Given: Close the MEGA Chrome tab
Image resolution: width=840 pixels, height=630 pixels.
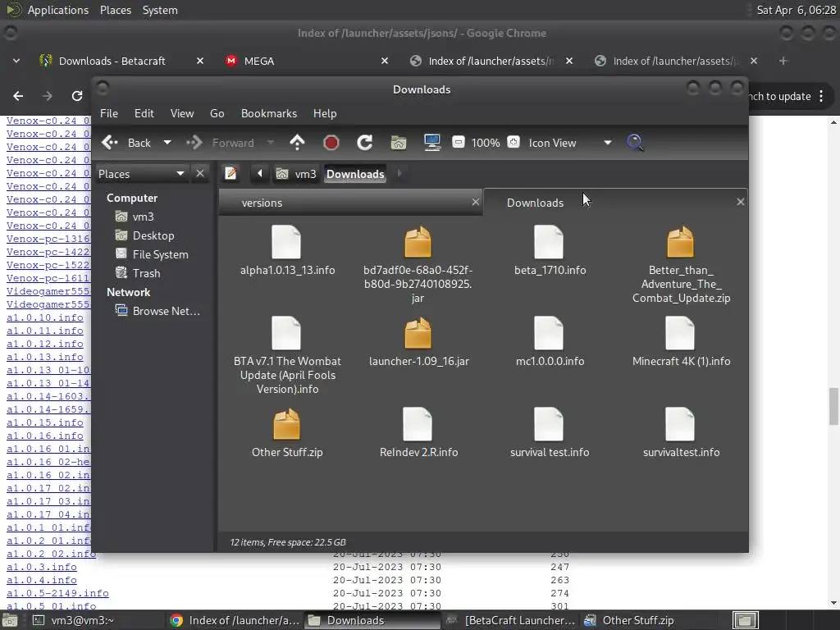Looking at the screenshot, I should pos(385,61).
